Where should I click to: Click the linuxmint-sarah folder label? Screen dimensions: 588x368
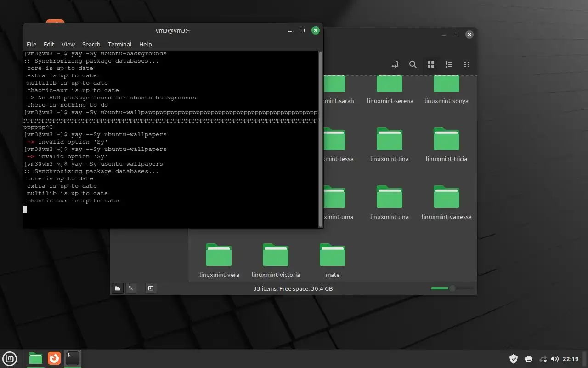(x=339, y=101)
